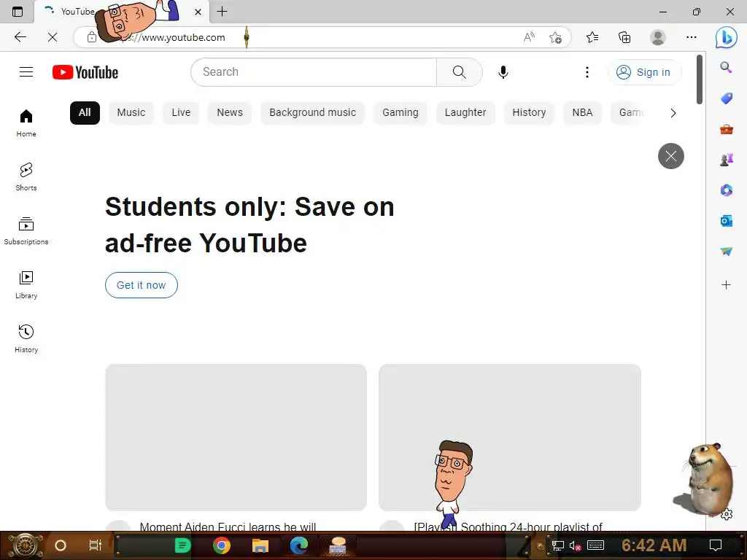This screenshot has width=747, height=560.
Task: Open the Windows Start button
Action: point(24,545)
